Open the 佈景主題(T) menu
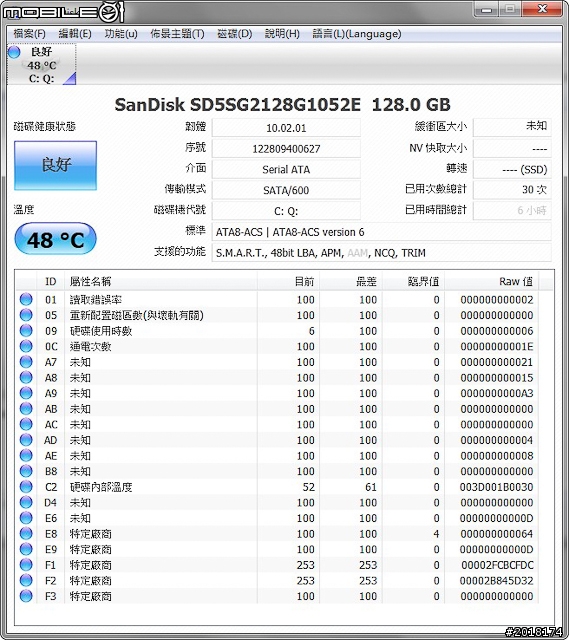Image resolution: width=569 pixels, height=640 pixels. (177, 34)
